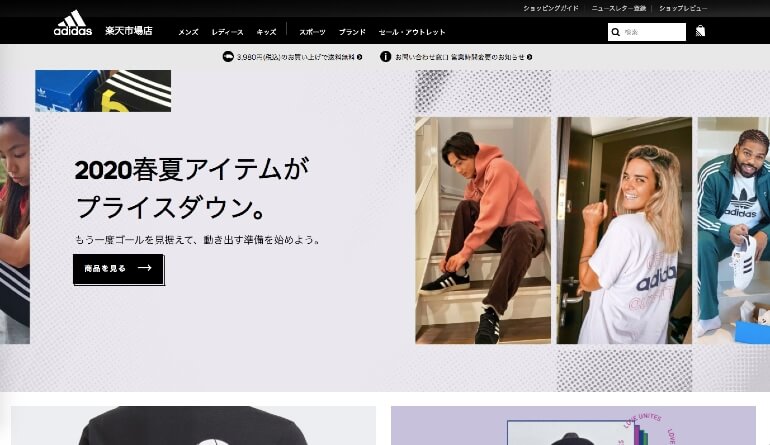Open the メンズ menu
Viewport: 770px width, 445px height.
click(x=188, y=32)
